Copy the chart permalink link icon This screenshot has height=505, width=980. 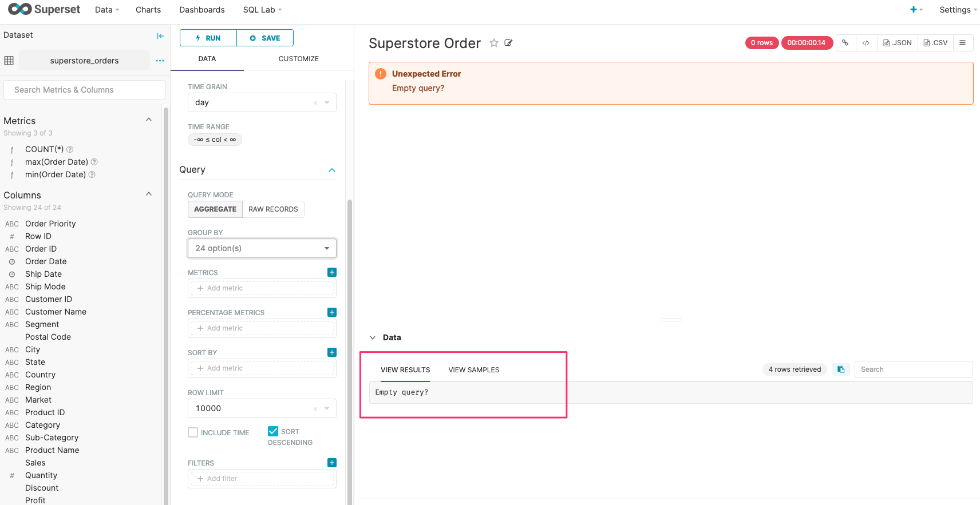[x=845, y=43]
